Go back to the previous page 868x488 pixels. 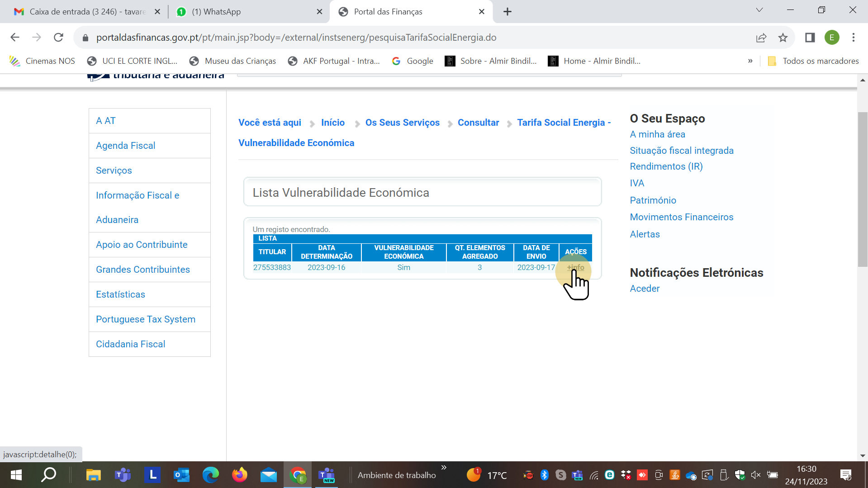[x=15, y=38]
